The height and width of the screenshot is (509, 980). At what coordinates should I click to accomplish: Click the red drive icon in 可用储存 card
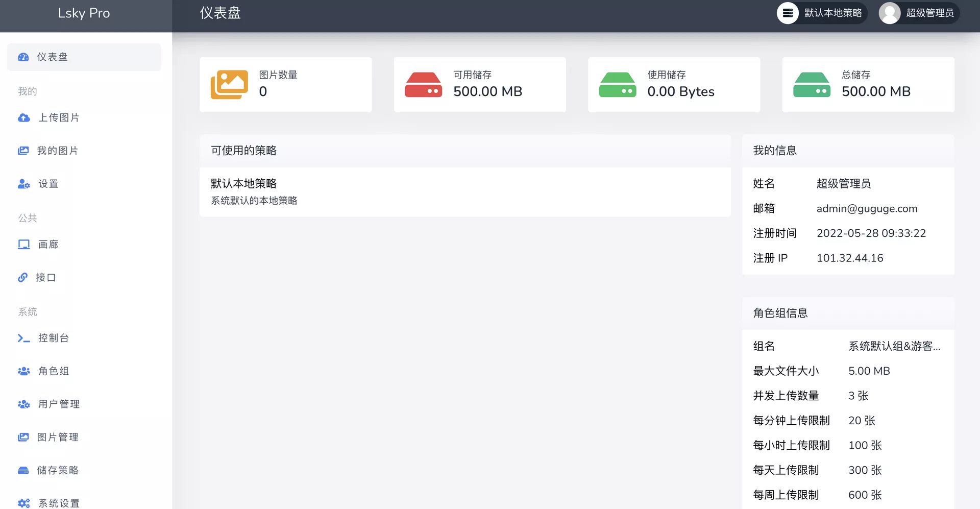click(424, 85)
